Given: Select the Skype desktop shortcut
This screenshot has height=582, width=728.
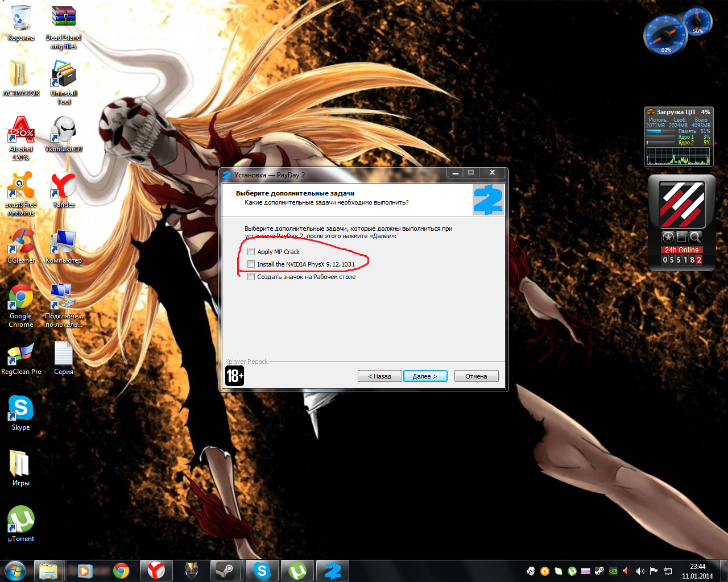Looking at the screenshot, I should (x=21, y=413).
